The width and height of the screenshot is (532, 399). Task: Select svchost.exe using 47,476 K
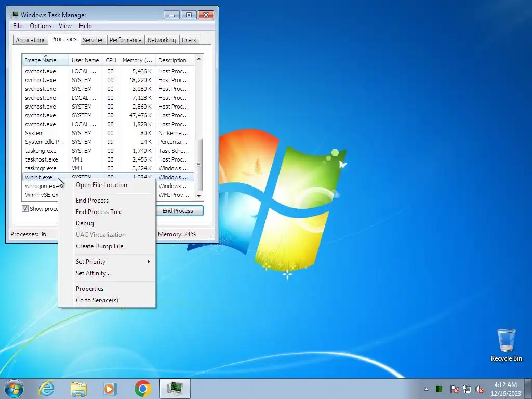click(x=108, y=115)
